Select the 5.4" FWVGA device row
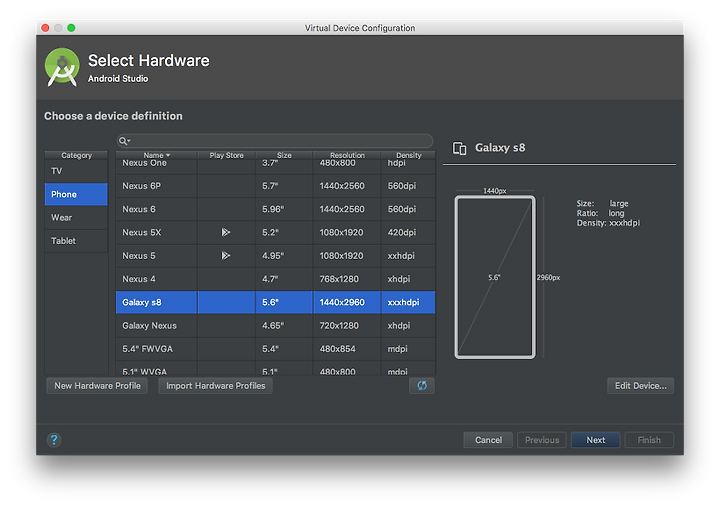The width and height of the screenshot is (720, 507). 276,349
